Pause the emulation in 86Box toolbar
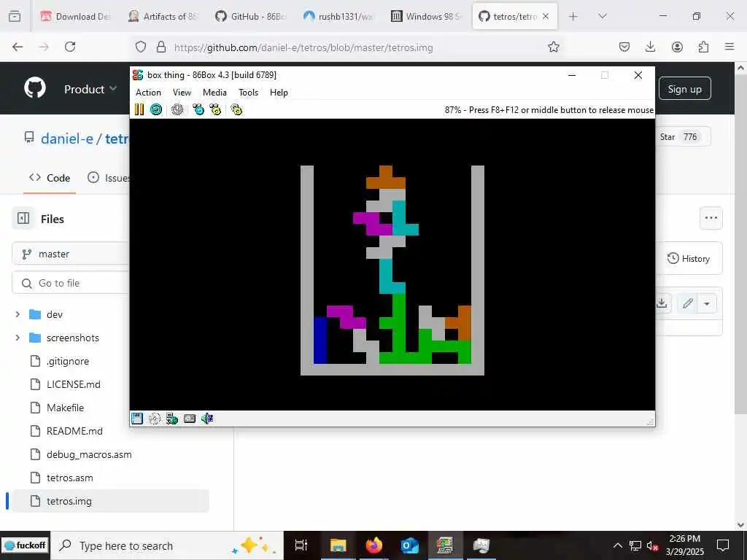The image size is (747, 560). pyautogui.click(x=139, y=109)
